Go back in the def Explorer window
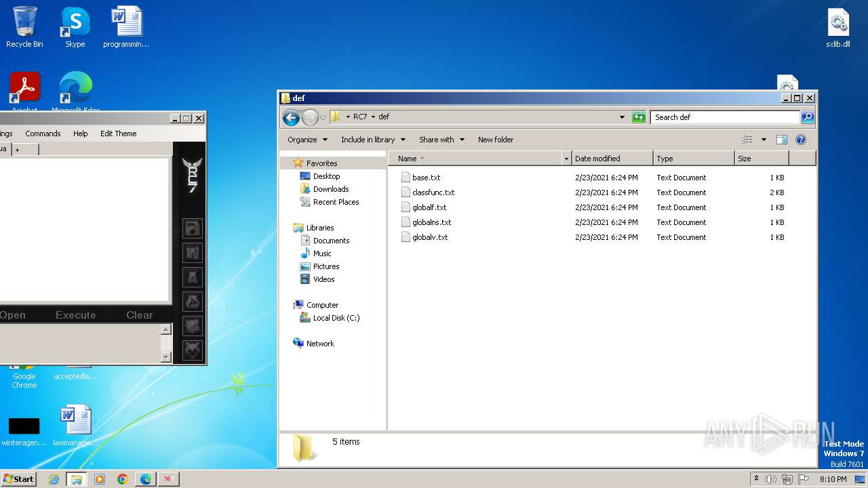Image resolution: width=868 pixels, height=488 pixels. (x=291, y=117)
